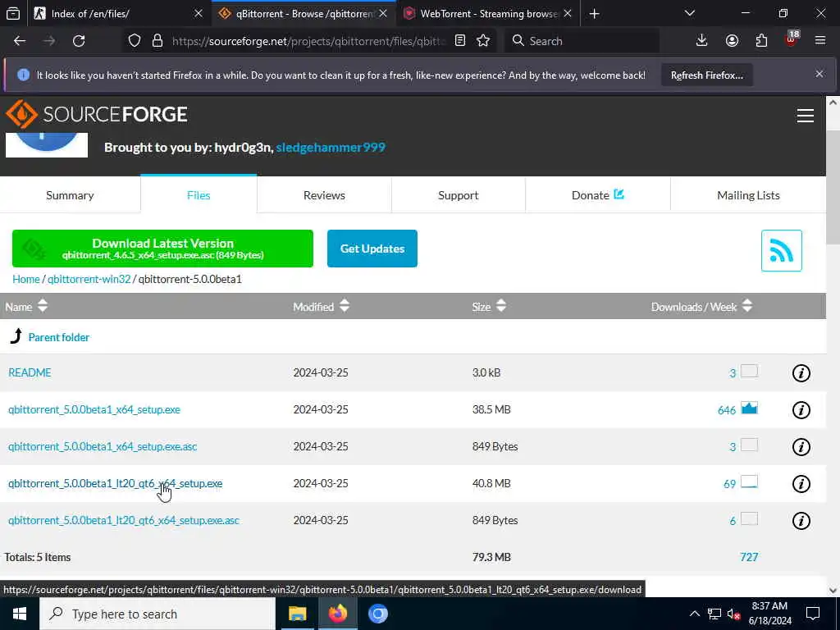Sort files by Modified date

click(x=321, y=307)
